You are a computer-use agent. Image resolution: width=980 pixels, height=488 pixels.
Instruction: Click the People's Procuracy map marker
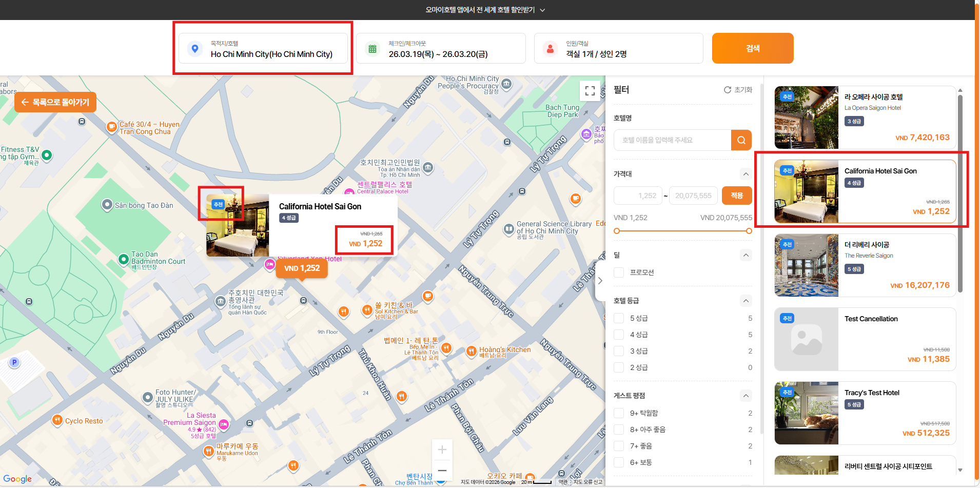506,84
